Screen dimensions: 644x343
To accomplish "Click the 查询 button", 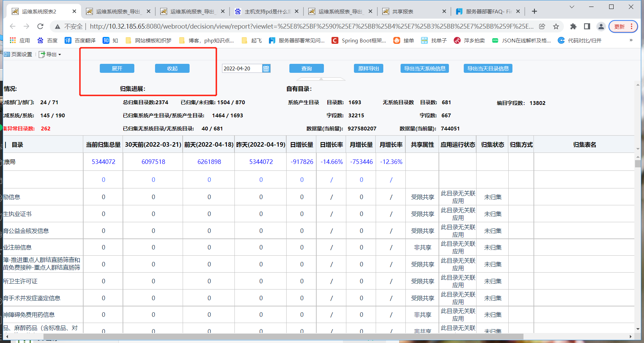I will [x=306, y=68].
